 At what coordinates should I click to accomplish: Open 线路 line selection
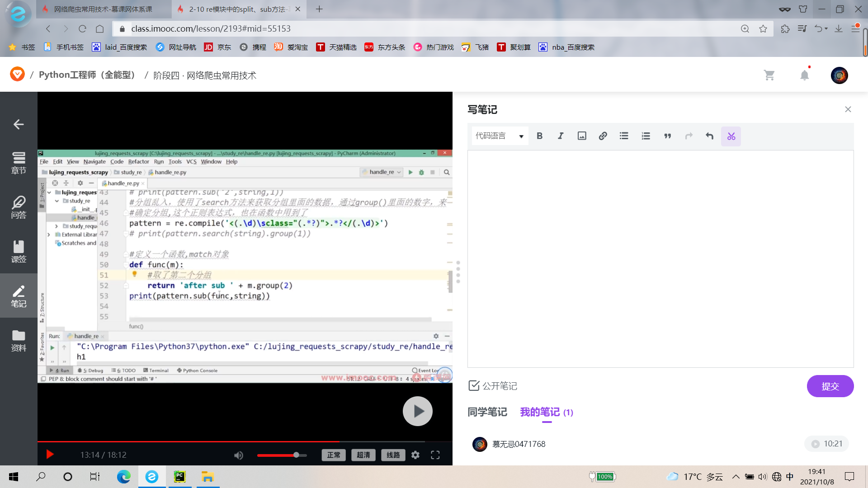(x=393, y=455)
